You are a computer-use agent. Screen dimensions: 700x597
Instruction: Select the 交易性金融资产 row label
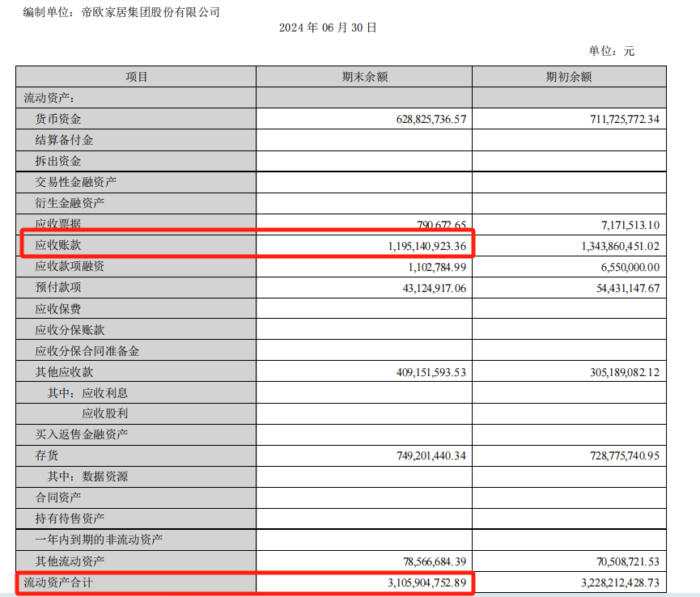click(x=75, y=182)
